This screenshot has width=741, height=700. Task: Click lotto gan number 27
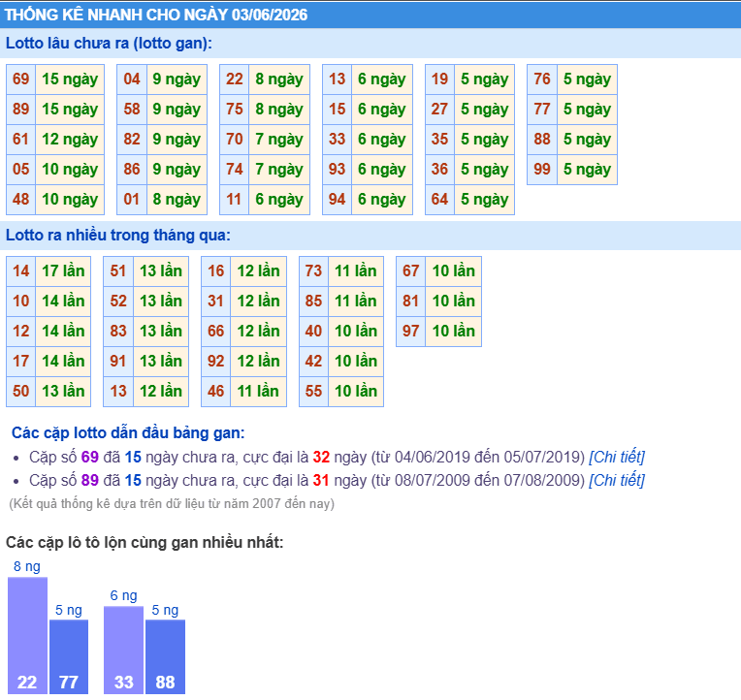(439, 110)
